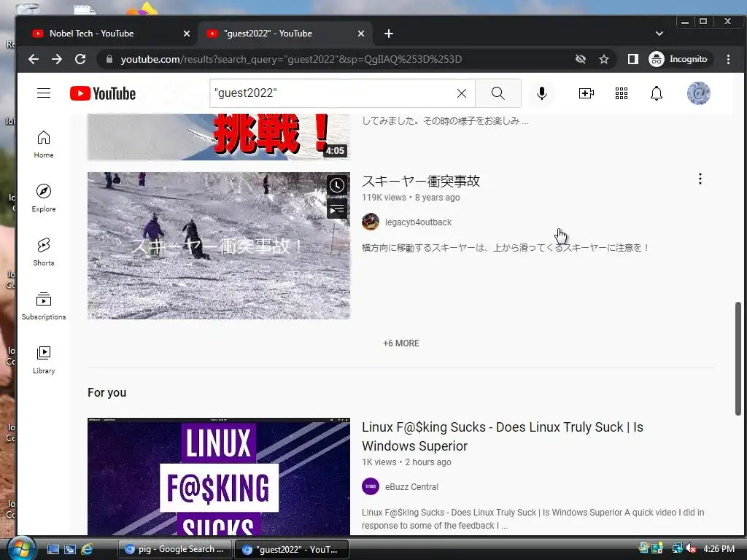Clear the search box text
Image resolution: width=747 pixels, height=560 pixels.
(462, 93)
